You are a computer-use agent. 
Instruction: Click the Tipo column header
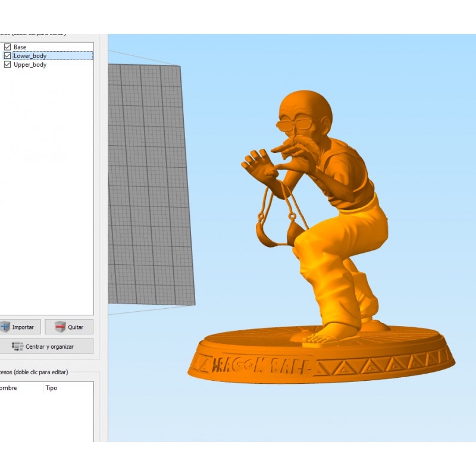click(51, 388)
